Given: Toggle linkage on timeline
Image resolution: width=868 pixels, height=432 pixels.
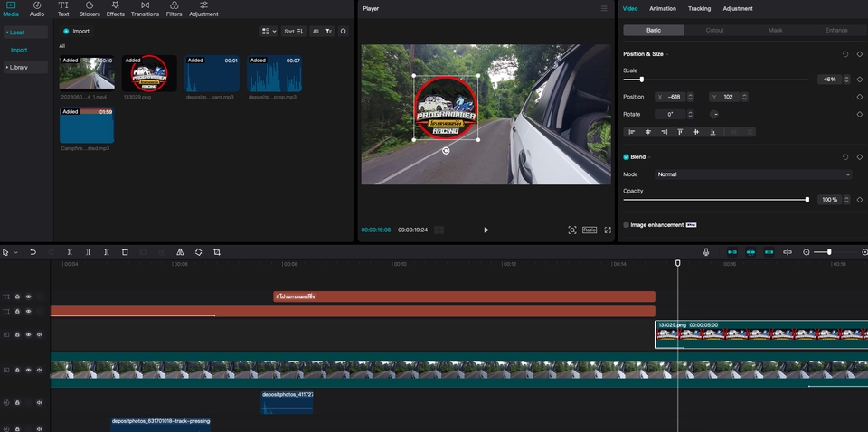Looking at the screenshot, I should click(x=769, y=252).
